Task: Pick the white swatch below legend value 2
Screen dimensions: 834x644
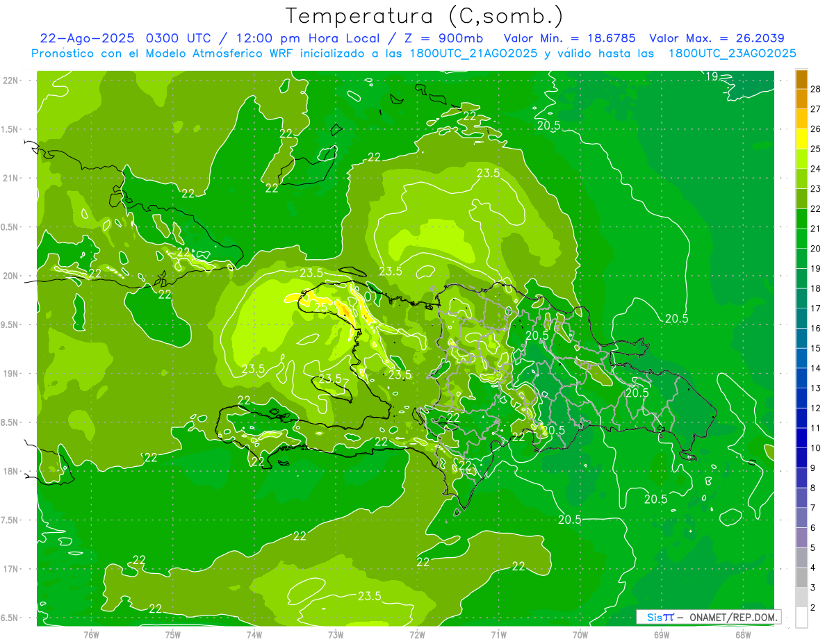Action: point(802,618)
